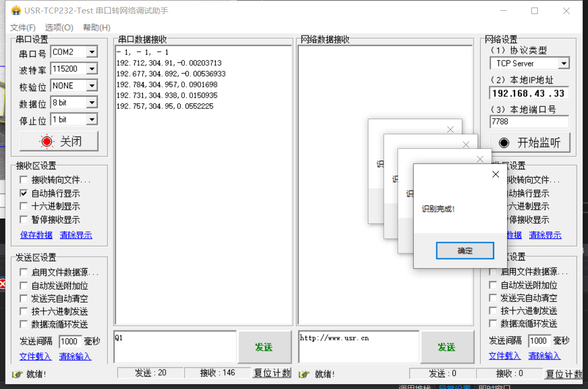This screenshot has height=389, width=588.
Task: Enable serial 数据流循环发送 checkbox
Action: [24, 324]
